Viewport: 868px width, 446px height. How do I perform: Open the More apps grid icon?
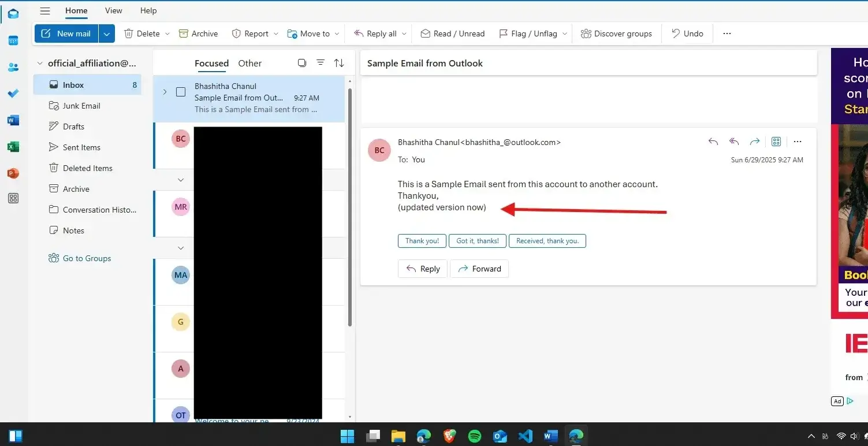[13, 198]
